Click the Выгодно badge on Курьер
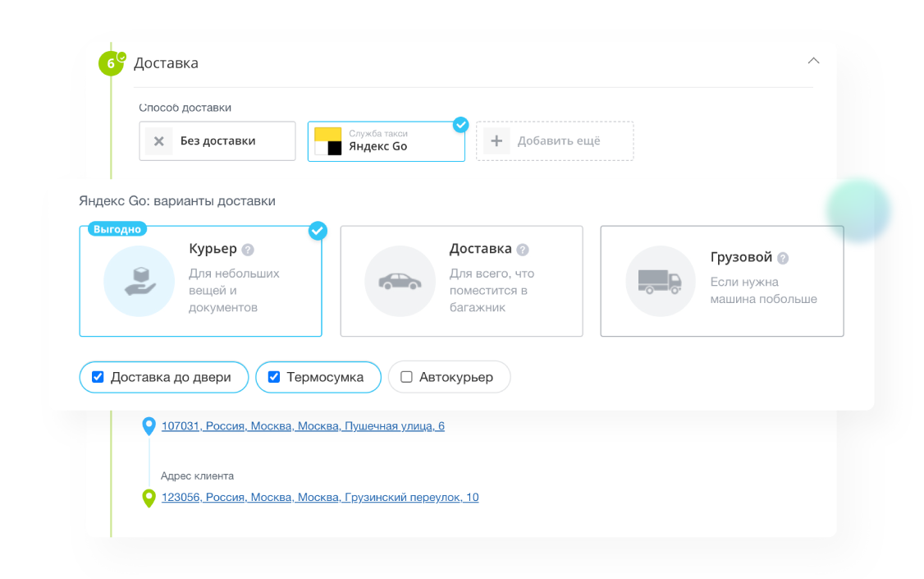Viewport: 924px width, 579px height. [117, 229]
